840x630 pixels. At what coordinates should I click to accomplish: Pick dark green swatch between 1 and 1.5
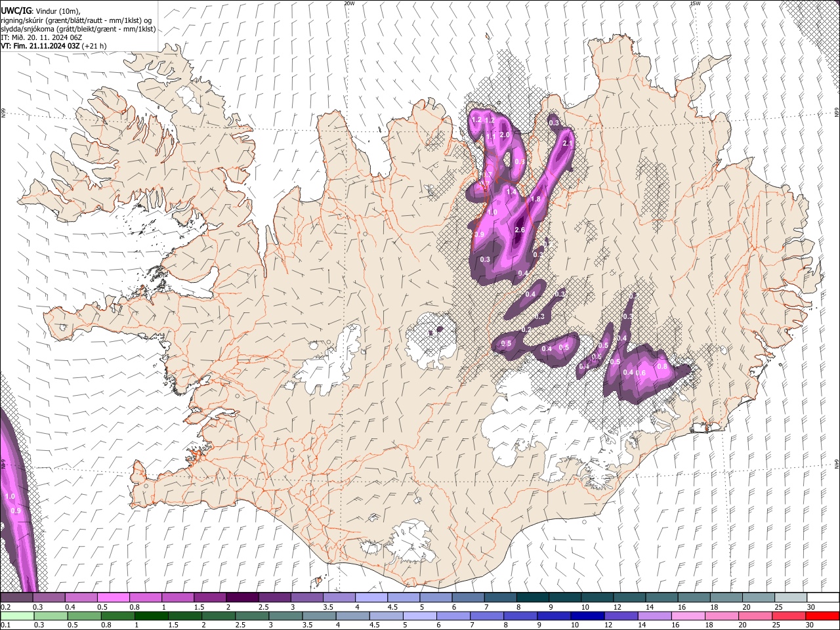coord(151,616)
